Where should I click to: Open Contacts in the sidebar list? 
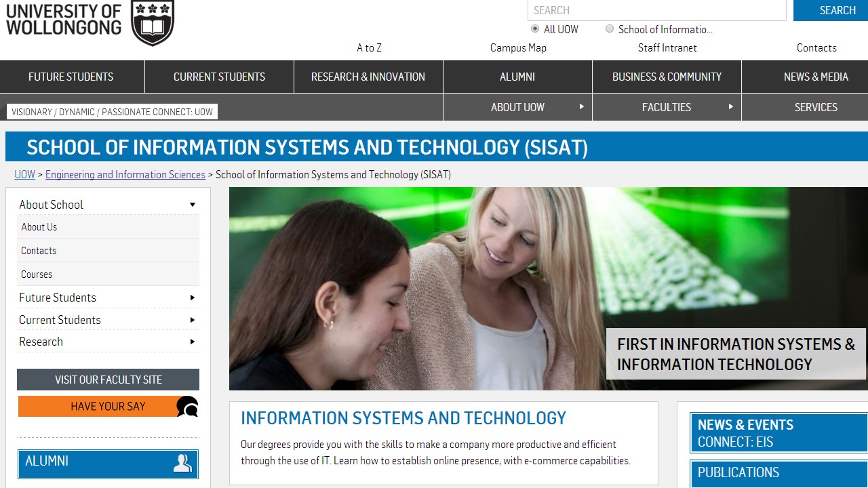click(x=108, y=251)
